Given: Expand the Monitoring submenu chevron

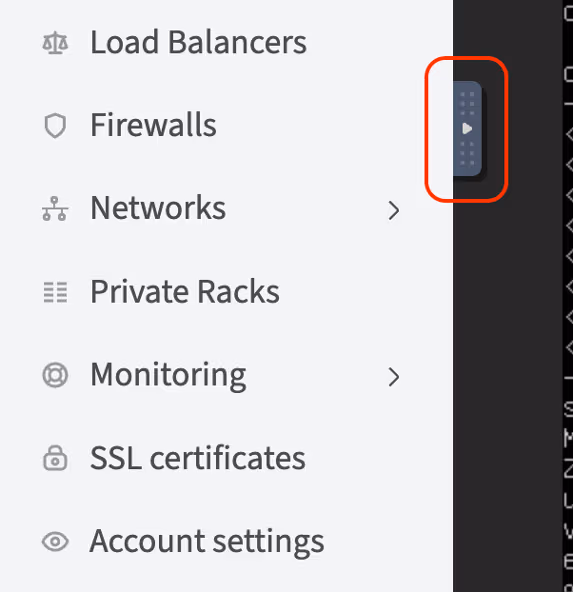Looking at the screenshot, I should pyautogui.click(x=393, y=377).
